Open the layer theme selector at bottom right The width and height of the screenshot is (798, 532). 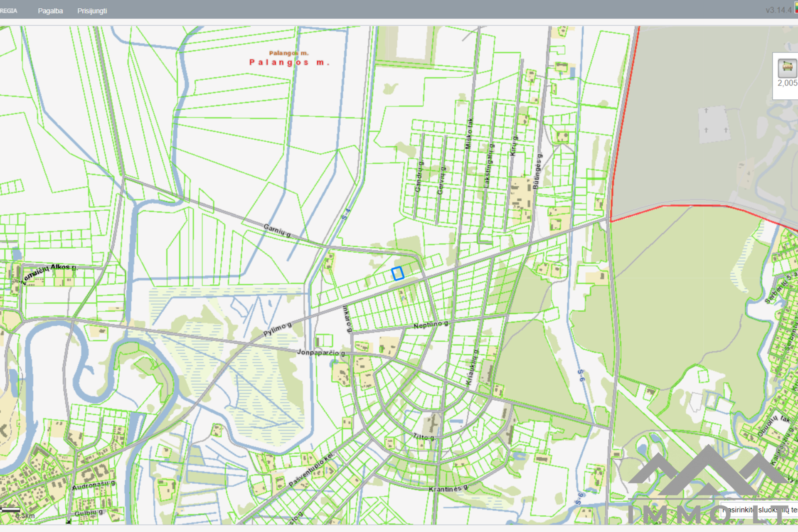pyautogui.click(x=760, y=510)
